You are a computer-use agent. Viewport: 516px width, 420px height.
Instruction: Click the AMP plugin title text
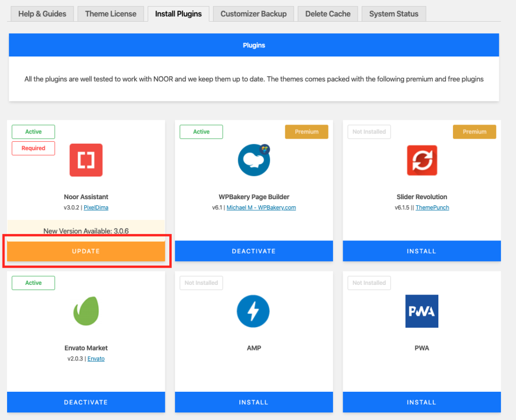pos(254,348)
